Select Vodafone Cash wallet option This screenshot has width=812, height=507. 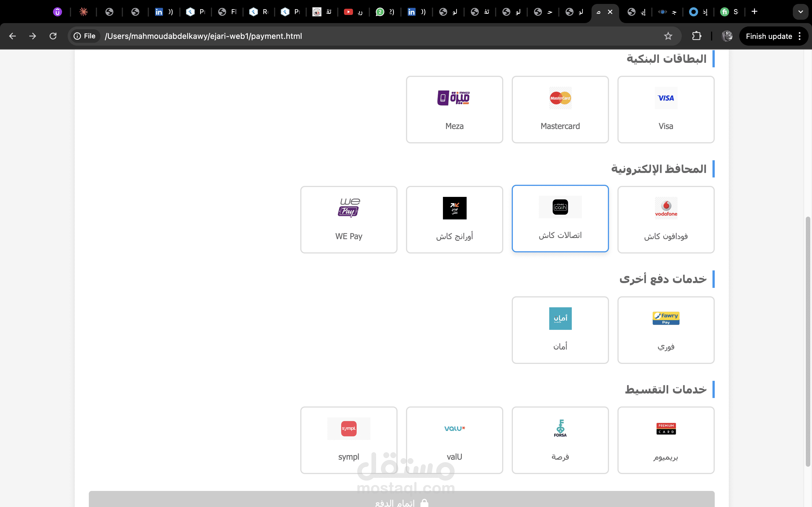666,220
